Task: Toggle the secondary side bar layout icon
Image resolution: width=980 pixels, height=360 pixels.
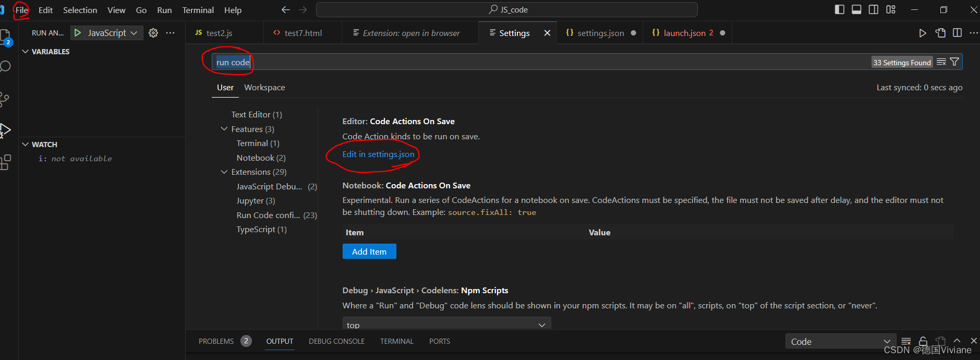Action: [874, 9]
